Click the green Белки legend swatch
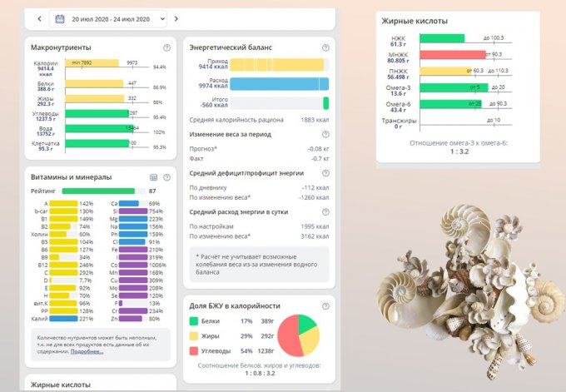This screenshot has width=566, height=392. [x=195, y=320]
